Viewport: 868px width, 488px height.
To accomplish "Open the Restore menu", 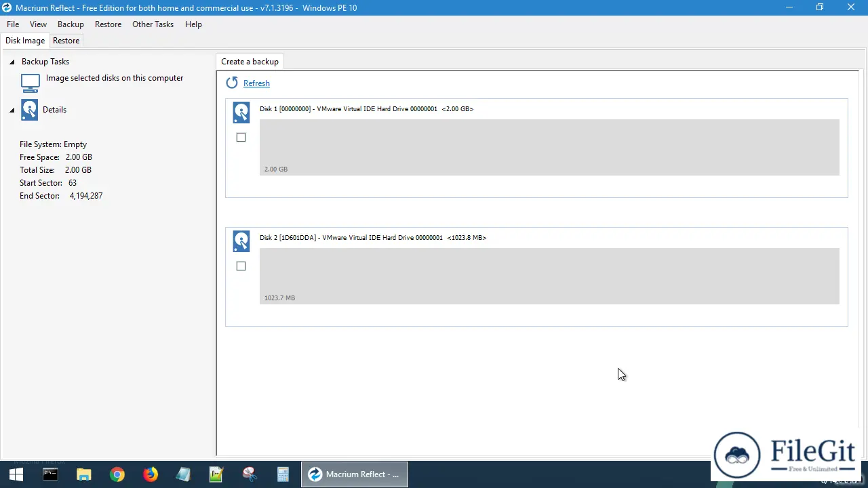I will [x=108, y=24].
